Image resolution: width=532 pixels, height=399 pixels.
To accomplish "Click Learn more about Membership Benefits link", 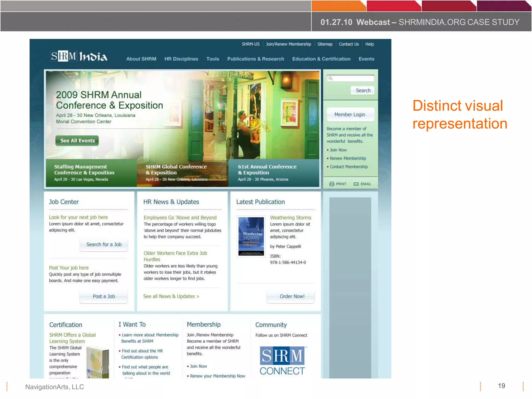I will click(x=150, y=338).
